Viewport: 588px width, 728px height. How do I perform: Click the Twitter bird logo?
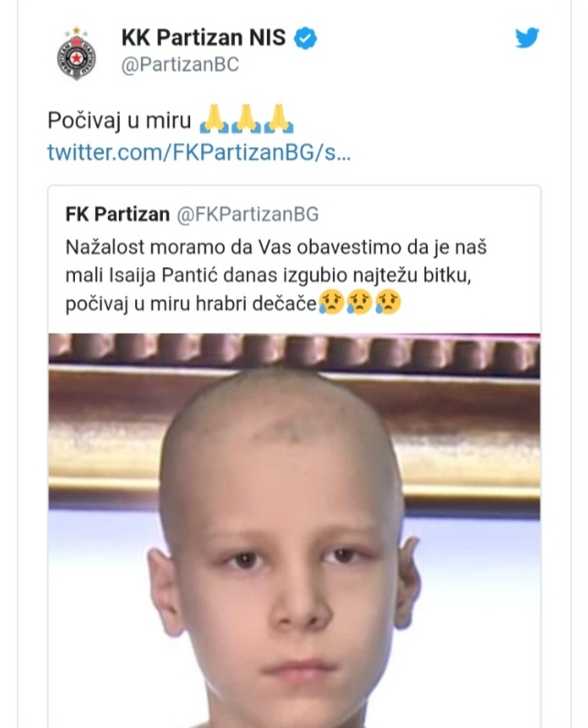tap(527, 37)
